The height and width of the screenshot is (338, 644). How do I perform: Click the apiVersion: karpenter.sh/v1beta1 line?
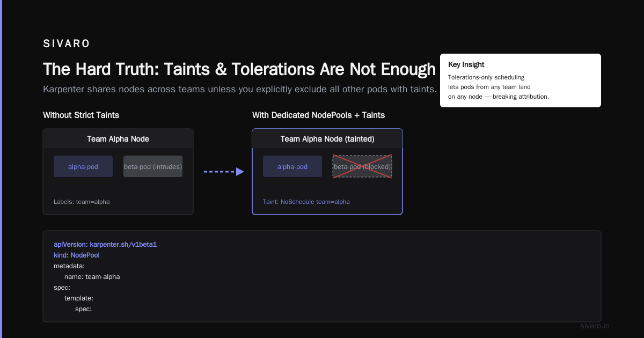[105, 245]
